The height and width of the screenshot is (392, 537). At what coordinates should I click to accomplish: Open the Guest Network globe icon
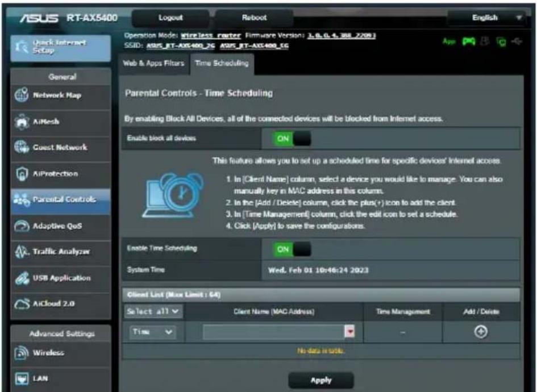coord(22,147)
